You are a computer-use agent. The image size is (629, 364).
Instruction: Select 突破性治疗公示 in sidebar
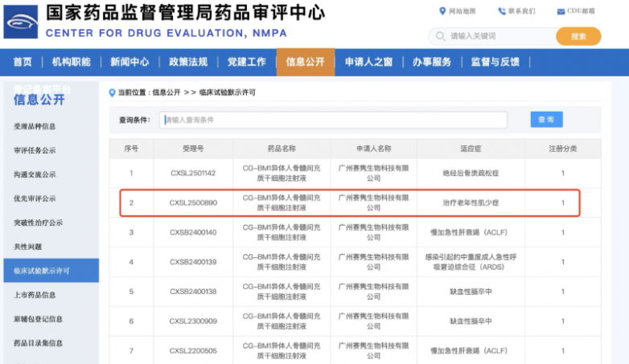coord(38,223)
